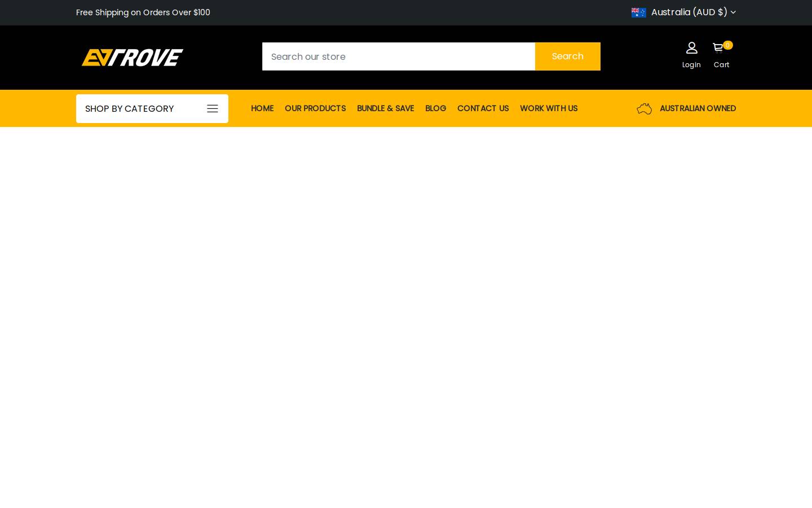Screen dimensions: 812x508
Task: Open the Login account icon
Action: (x=691, y=48)
